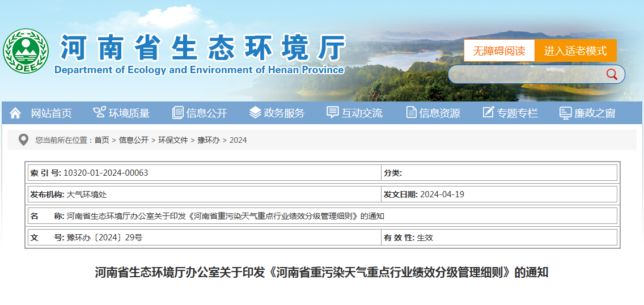The width and height of the screenshot is (644, 305).
Task: Click the 环境质量 leaf icon
Action: (x=99, y=112)
